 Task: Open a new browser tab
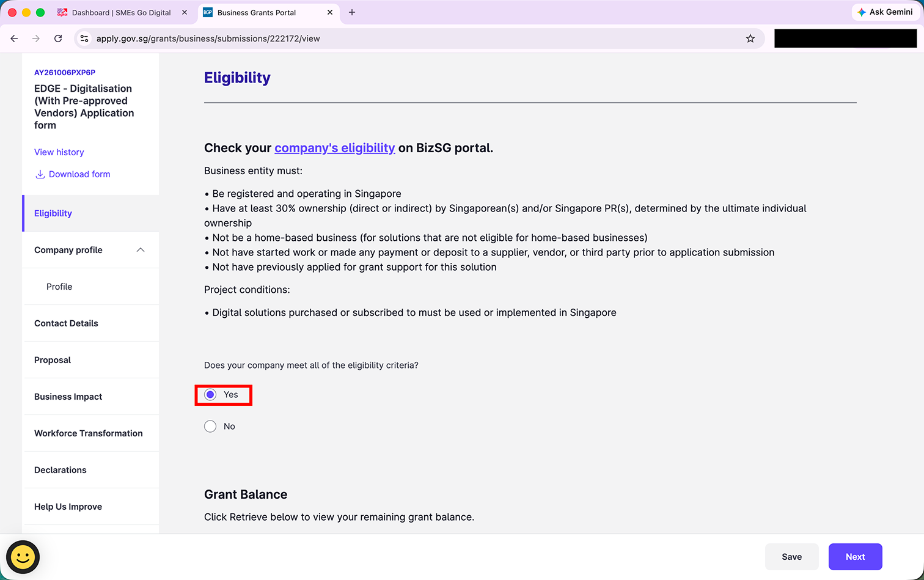[352, 12]
